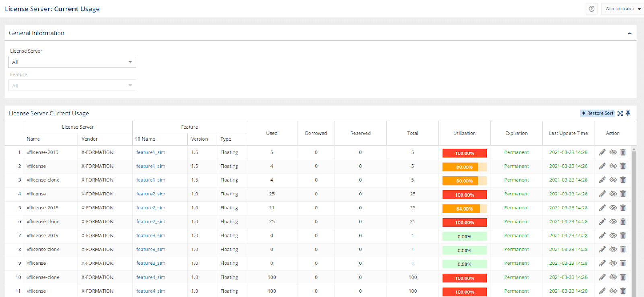This screenshot has width=644, height=297.
Task: Delete row 2 xflicense feature1_sim
Action: click(623, 166)
